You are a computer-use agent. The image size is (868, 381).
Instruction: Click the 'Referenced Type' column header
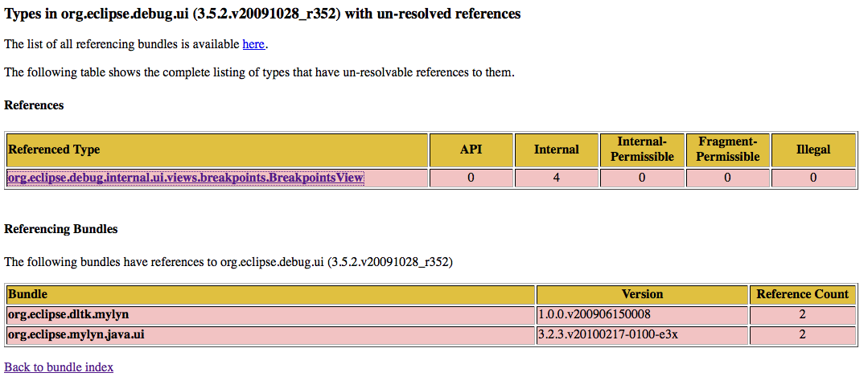click(x=217, y=150)
